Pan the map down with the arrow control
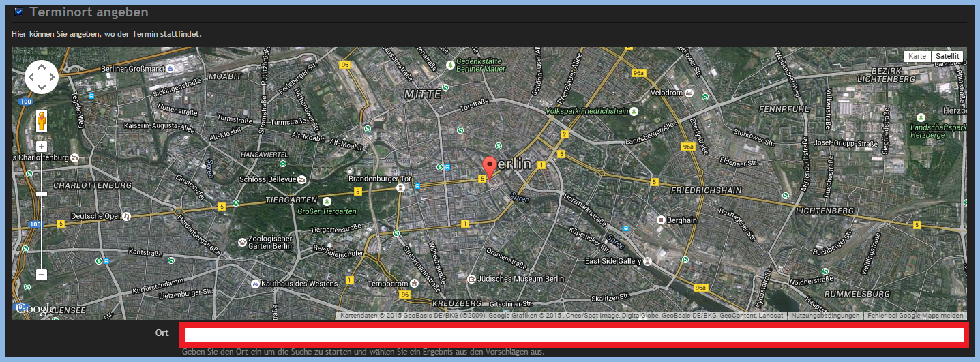This screenshot has width=980, height=362. click(42, 87)
